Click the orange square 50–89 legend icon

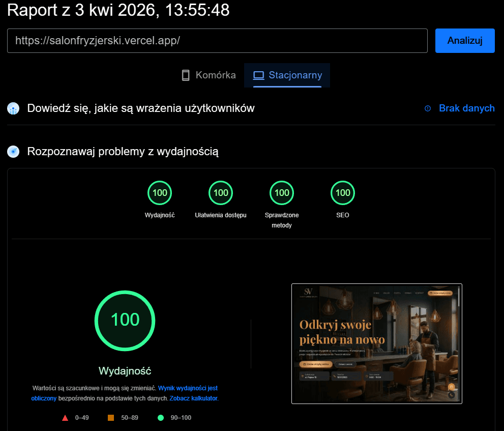111,418
